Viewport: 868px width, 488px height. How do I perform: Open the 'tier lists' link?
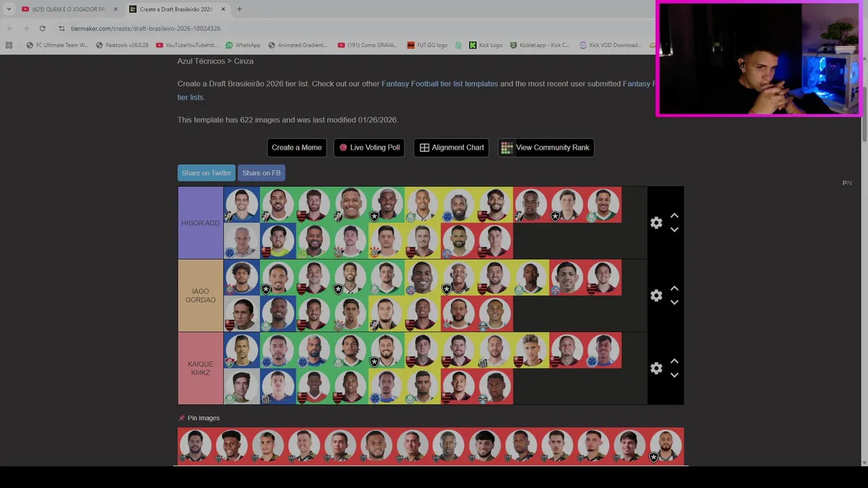[x=190, y=98]
